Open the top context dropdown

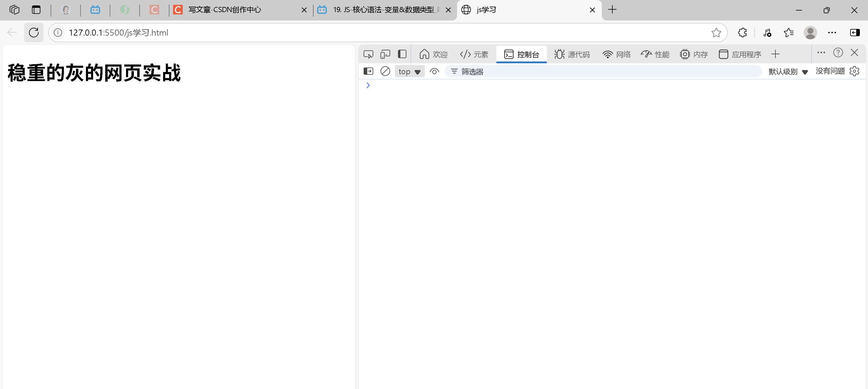coord(409,72)
